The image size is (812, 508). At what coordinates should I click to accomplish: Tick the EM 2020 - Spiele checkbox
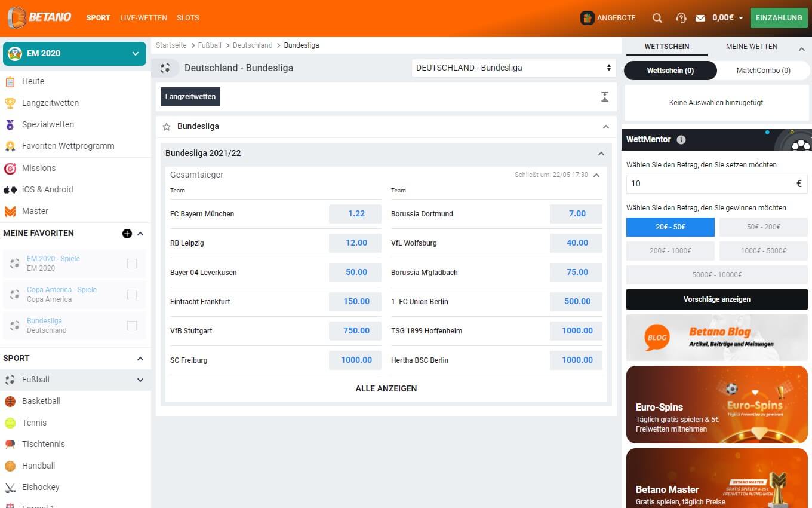(x=132, y=264)
